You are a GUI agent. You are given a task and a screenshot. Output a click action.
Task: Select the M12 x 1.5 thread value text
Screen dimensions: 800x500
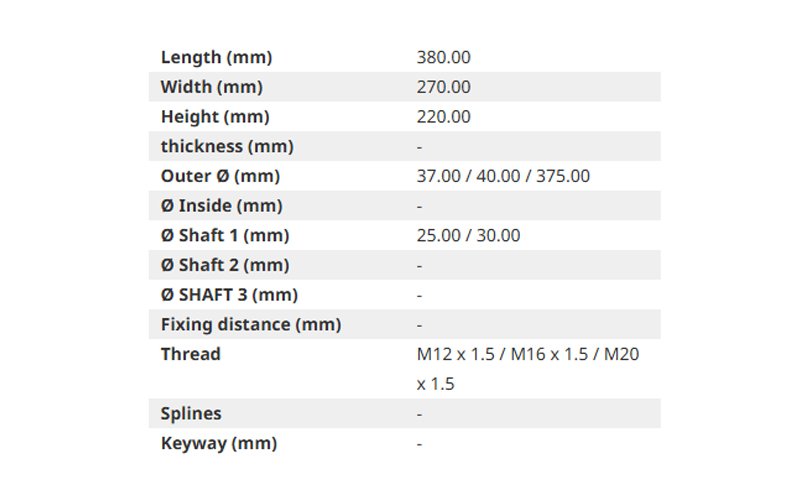click(456, 354)
